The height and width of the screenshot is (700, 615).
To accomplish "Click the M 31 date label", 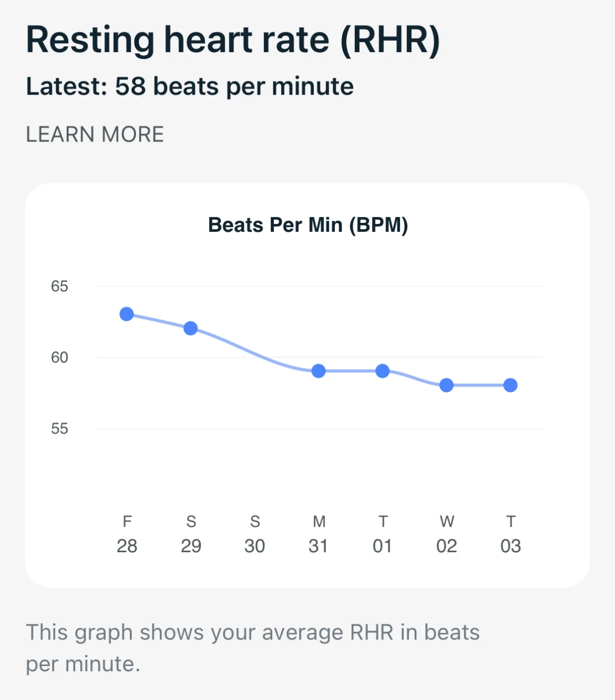I will pos(319,534).
